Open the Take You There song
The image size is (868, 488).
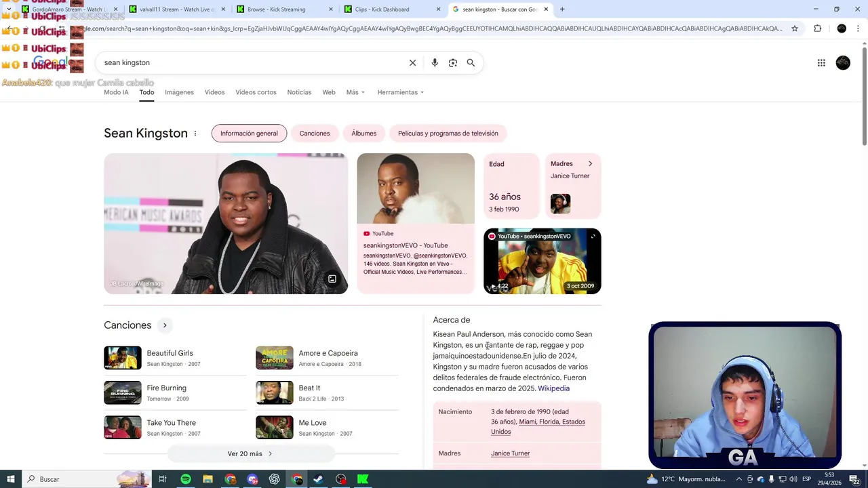coord(175,428)
